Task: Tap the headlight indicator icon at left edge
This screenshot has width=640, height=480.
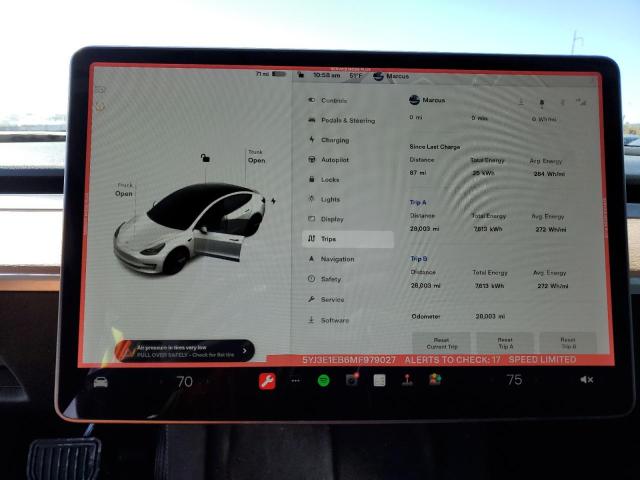Action: tap(100, 90)
